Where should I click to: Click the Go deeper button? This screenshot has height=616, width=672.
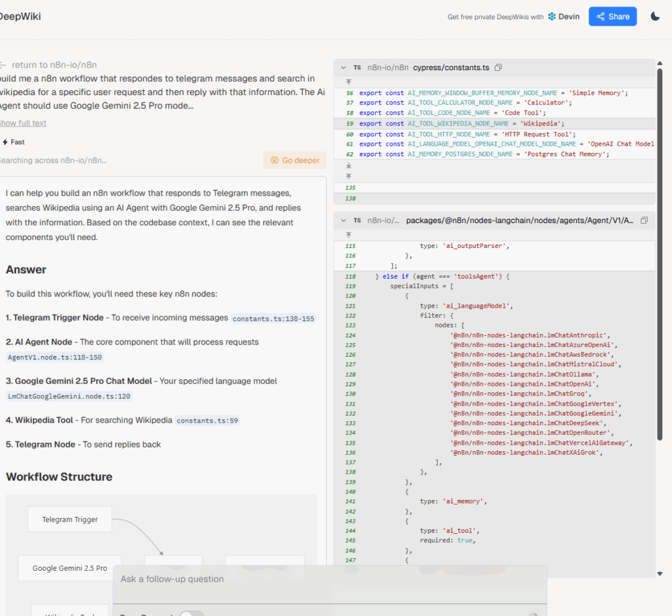[295, 160]
